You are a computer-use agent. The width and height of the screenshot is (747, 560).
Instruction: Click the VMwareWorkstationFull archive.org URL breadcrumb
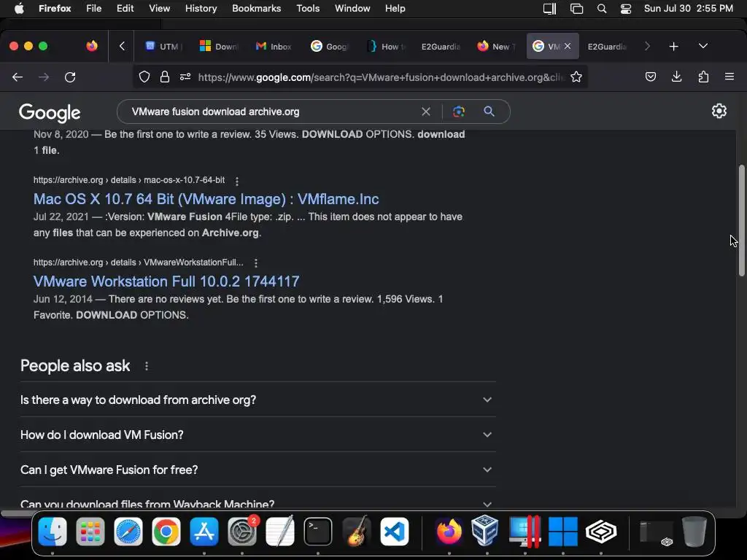pos(138,262)
